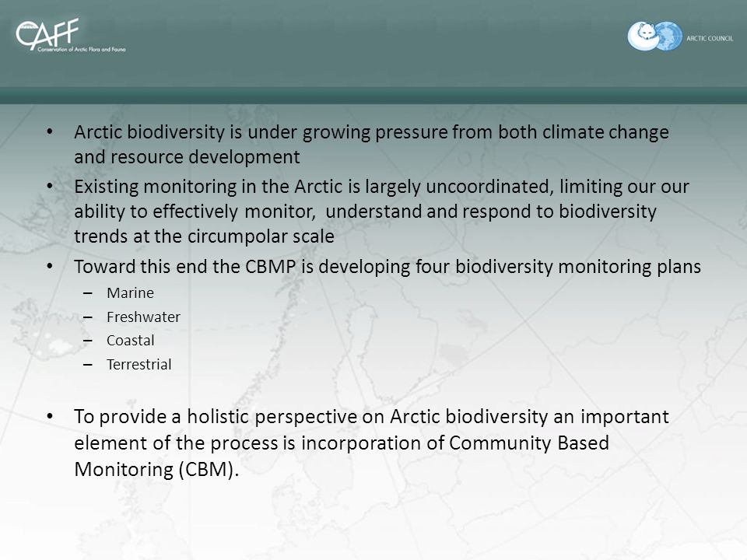Click the Arctic fox emblem icon
747x560 pixels.
644,37
